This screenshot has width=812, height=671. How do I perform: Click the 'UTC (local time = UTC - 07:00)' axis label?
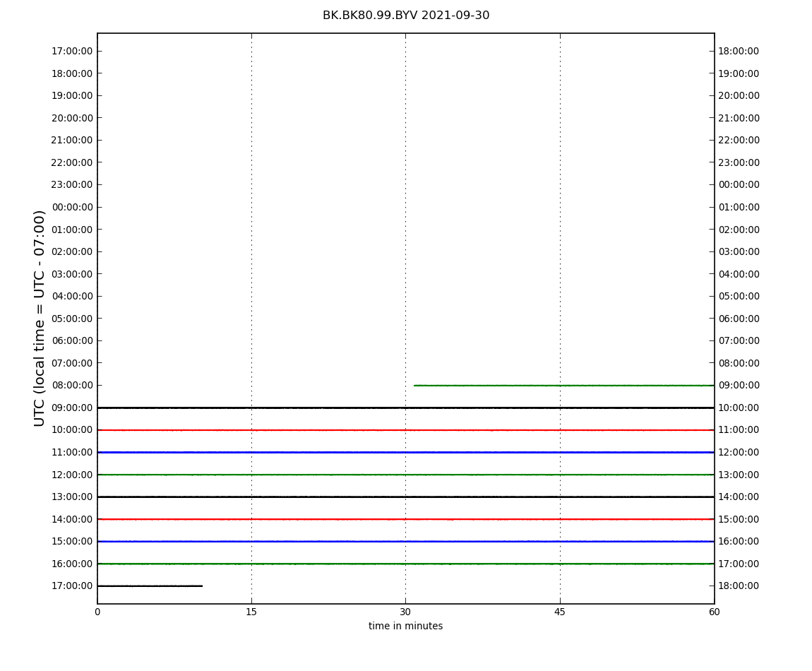40,318
